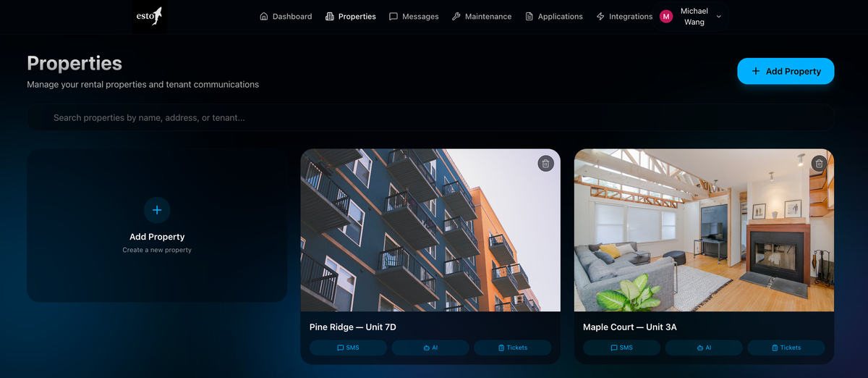The height and width of the screenshot is (378, 868).
Task: Open the Pine Ridge building photo
Action: pyautogui.click(x=430, y=230)
